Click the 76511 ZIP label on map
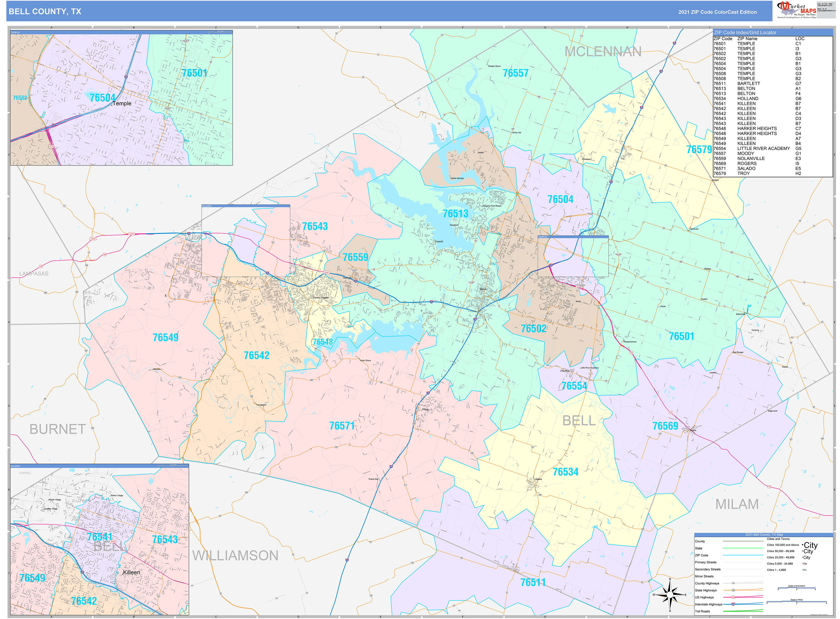The width and height of the screenshot is (840, 619). pos(533,583)
